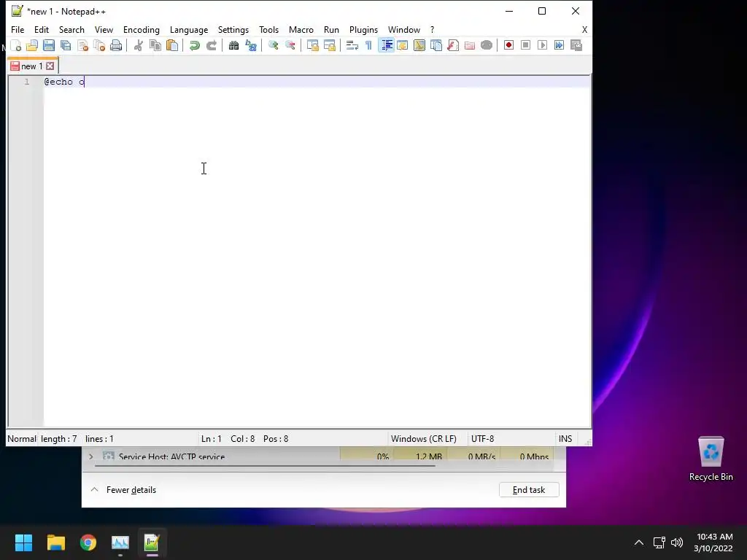
Task: Zoom in using the magnifier plus icon
Action: click(x=273, y=45)
